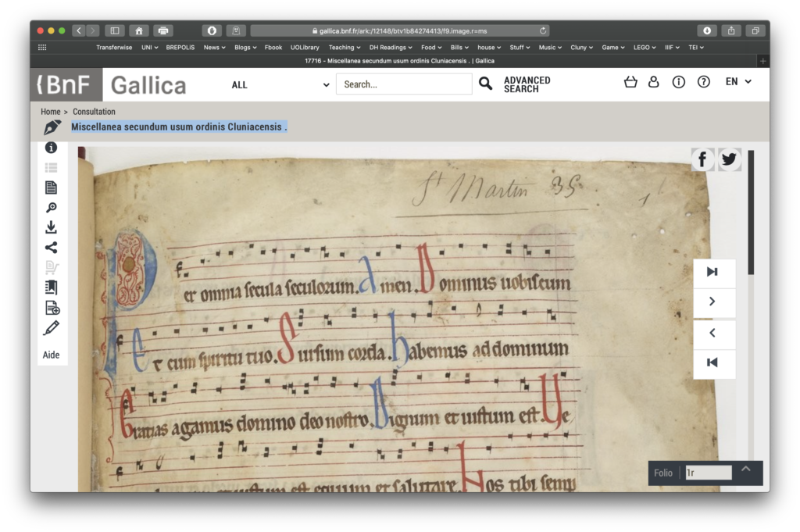Open the shopping basket icon in the header
Screen dimensions: 800x532
point(630,81)
